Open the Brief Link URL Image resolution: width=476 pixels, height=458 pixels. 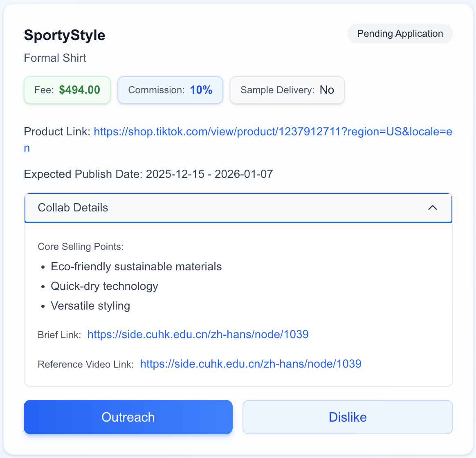(x=198, y=334)
